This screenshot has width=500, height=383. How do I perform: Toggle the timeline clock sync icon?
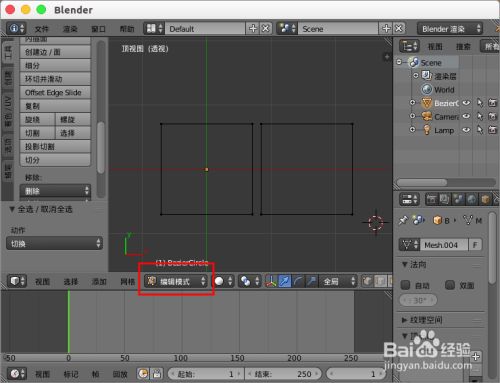(x=143, y=374)
